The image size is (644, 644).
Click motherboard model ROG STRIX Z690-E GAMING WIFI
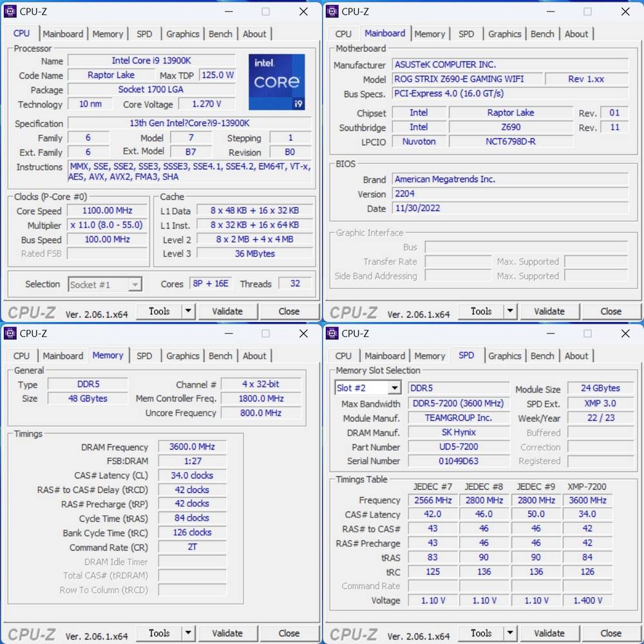click(467, 79)
